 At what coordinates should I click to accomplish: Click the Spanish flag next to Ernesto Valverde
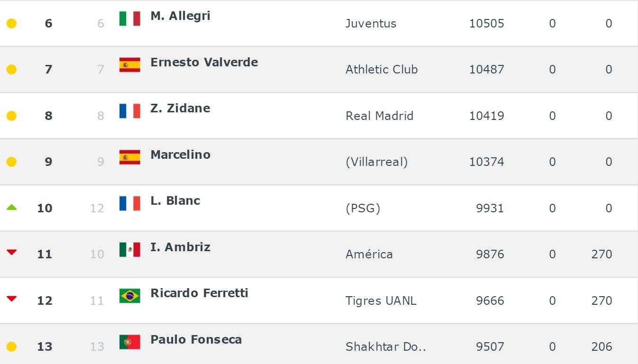click(x=129, y=65)
